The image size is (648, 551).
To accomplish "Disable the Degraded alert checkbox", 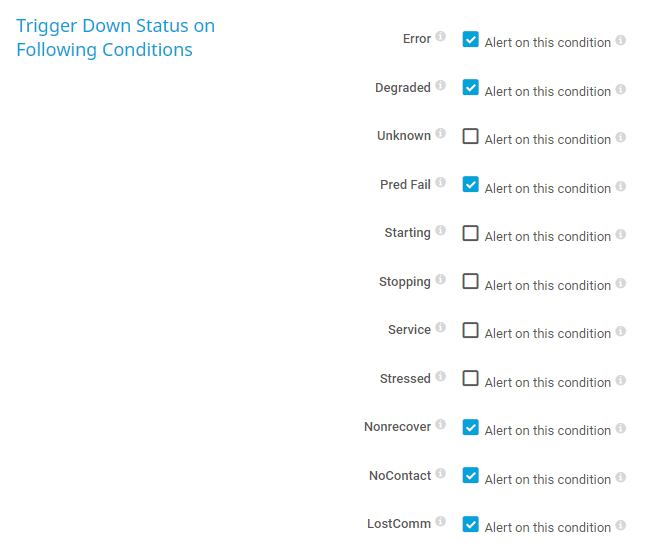I will 471,88.
